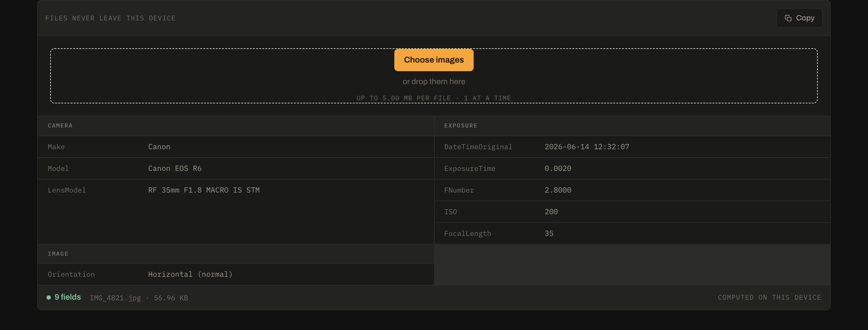Select the FNumber value "2.8000"
Screen dimensions: 868x330
coord(558,190)
